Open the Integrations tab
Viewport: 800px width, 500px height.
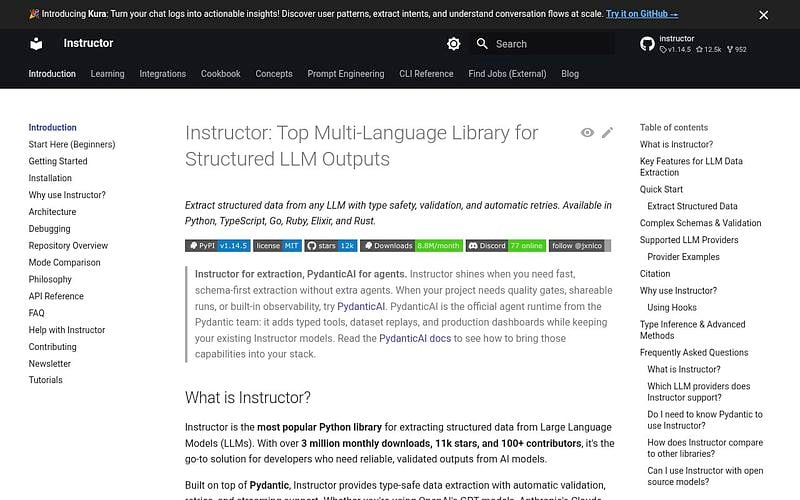pyautogui.click(x=163, y=73)
